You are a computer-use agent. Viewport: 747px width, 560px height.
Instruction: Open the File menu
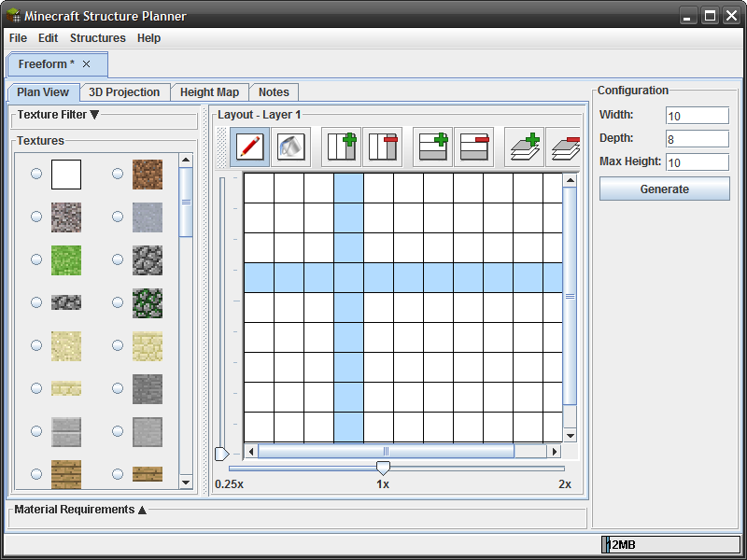[18, 38]
